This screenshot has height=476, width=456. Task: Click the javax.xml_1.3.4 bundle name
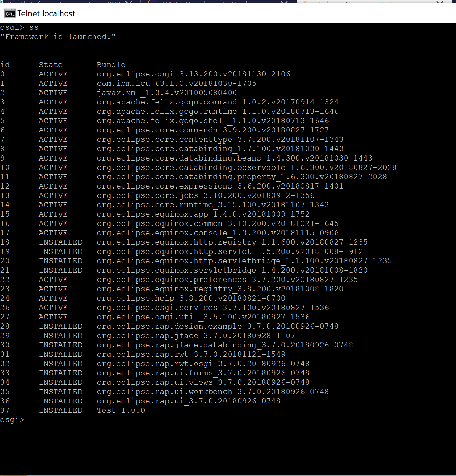[x=167, y=93]
